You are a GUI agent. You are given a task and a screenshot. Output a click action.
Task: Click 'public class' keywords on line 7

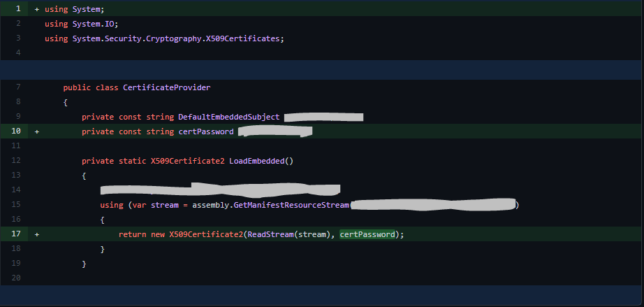coord(91,87)
